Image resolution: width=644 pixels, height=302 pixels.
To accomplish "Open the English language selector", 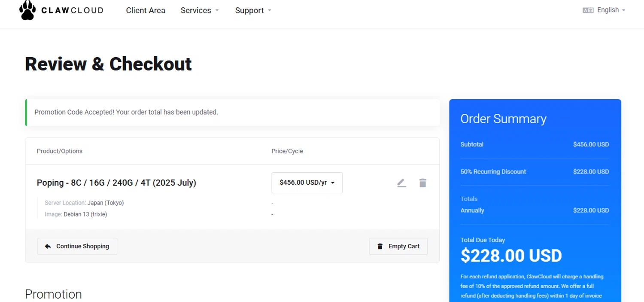I will coord(608,10).
